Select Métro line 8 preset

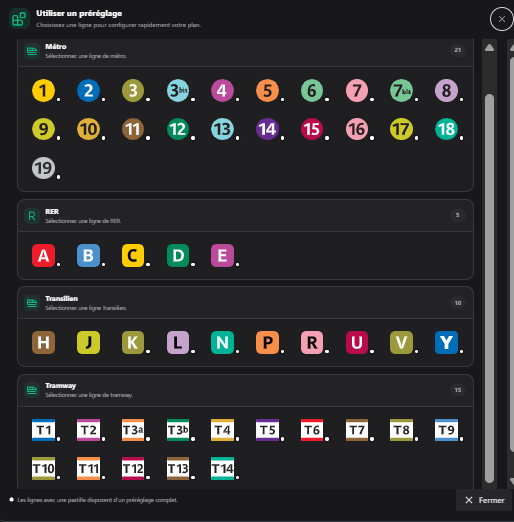(x=446, y=90)
